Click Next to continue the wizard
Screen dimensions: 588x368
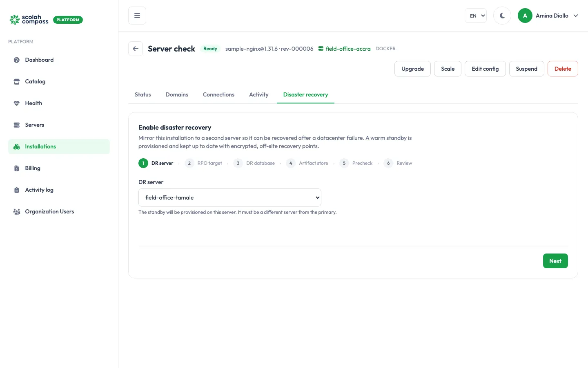[555, 261]
